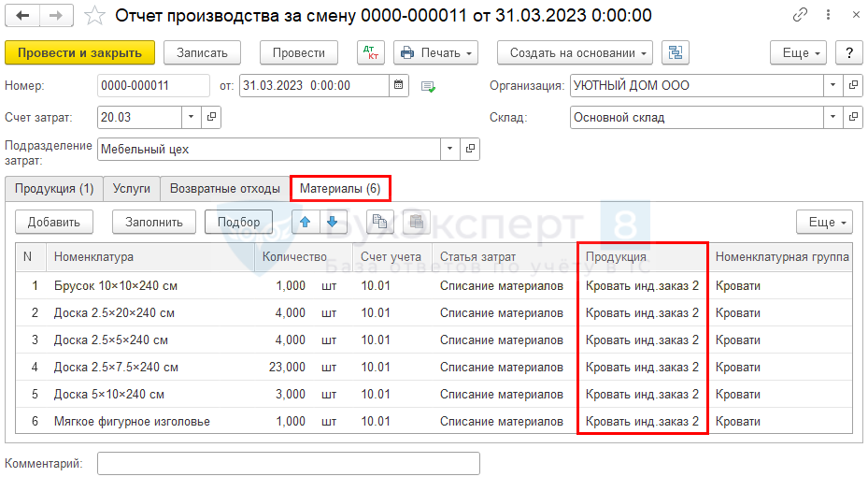Switch to Возвратные отходы tab
This screenshot has width=868, height=477.
click(225, 189)
